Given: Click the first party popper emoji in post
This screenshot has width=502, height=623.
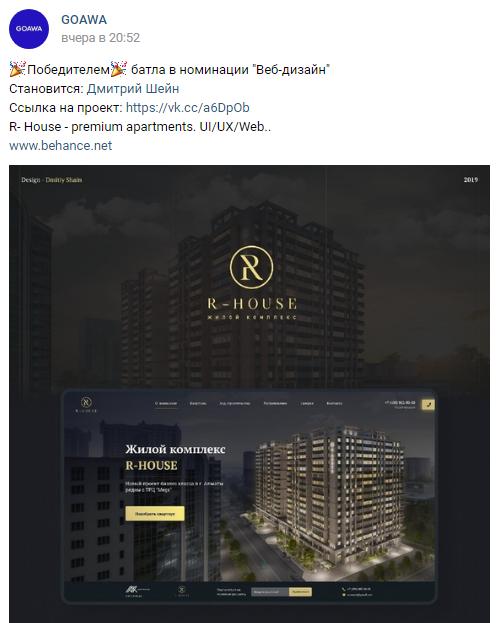Looking at the screenshot, I should (x=17, y=69).
